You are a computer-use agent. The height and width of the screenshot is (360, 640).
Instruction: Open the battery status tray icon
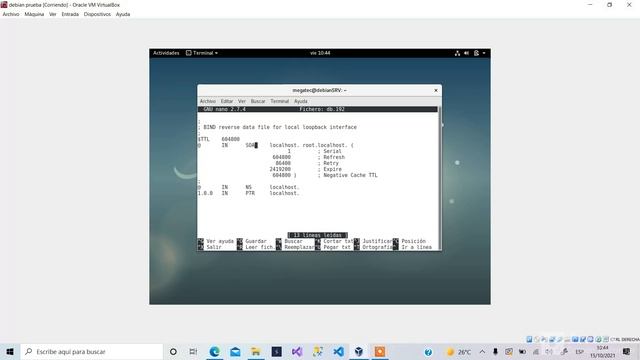pos(522,352)
